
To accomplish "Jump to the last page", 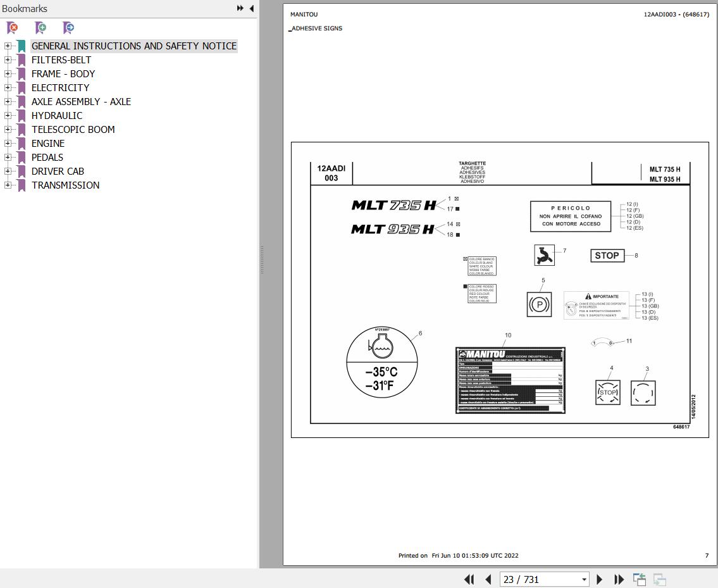I will [619, 579].
